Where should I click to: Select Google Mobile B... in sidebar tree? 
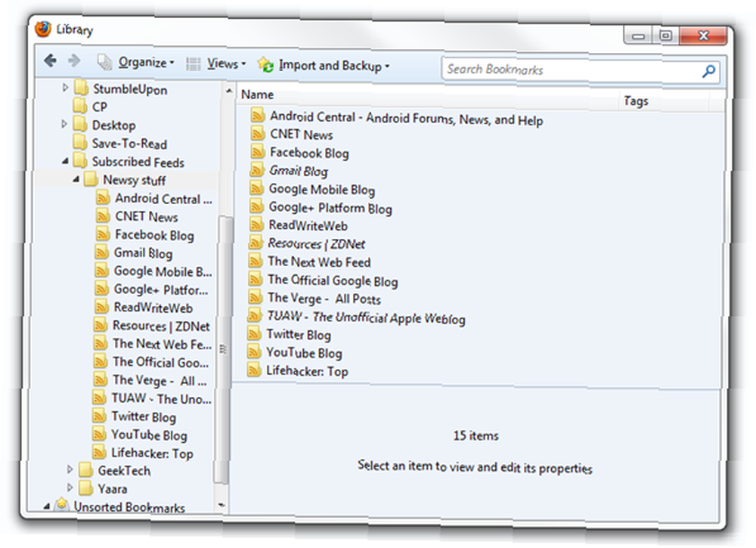point(163,271)
